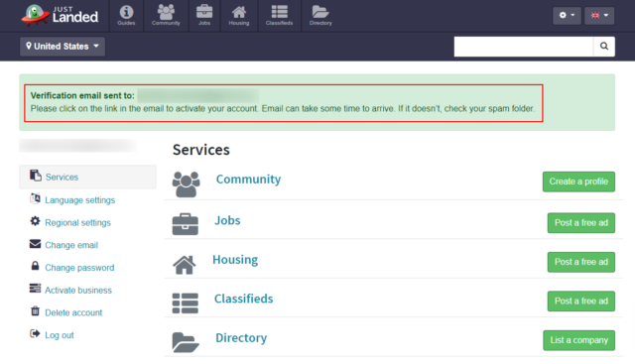635x364 pixels.
Task: Post a free ad for Jobs
Action: (x=581, y=223)
